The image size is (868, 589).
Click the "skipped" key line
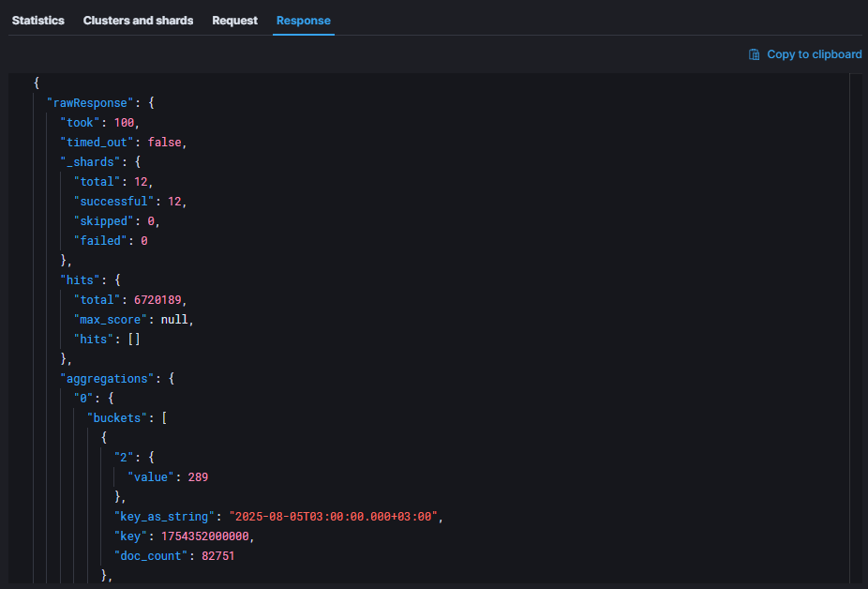(x=117, y=221)
